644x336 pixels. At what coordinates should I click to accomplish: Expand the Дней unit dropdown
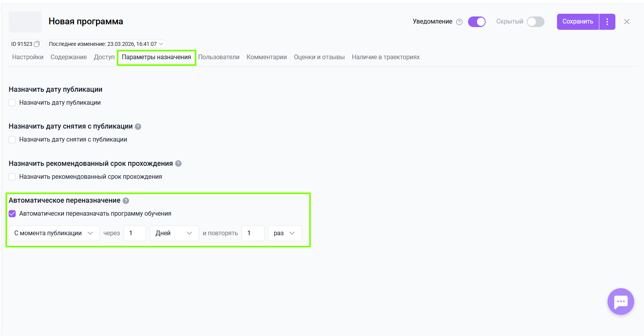point(174,233)
